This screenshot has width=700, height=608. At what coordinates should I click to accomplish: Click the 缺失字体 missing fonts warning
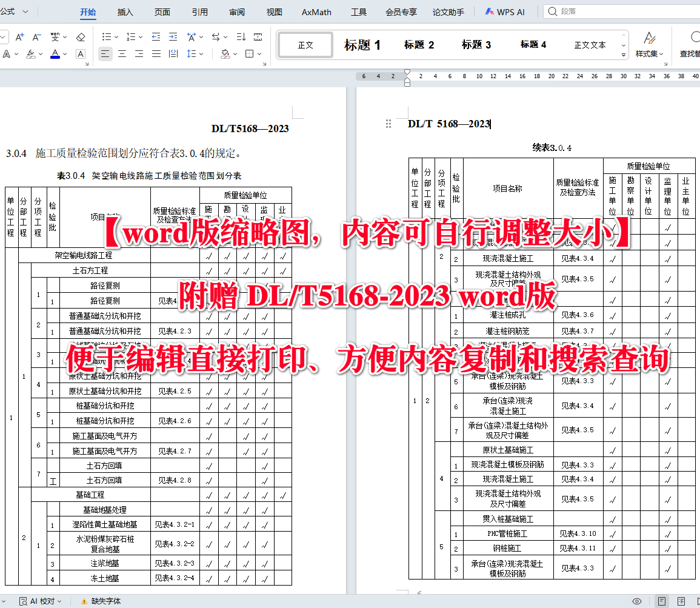pos(101,601)
